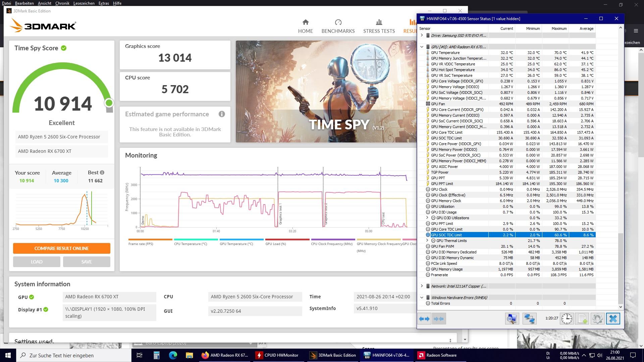Click the info icon next to Best score
Viewport: 644px width, 362px height.
coord(102,172)
